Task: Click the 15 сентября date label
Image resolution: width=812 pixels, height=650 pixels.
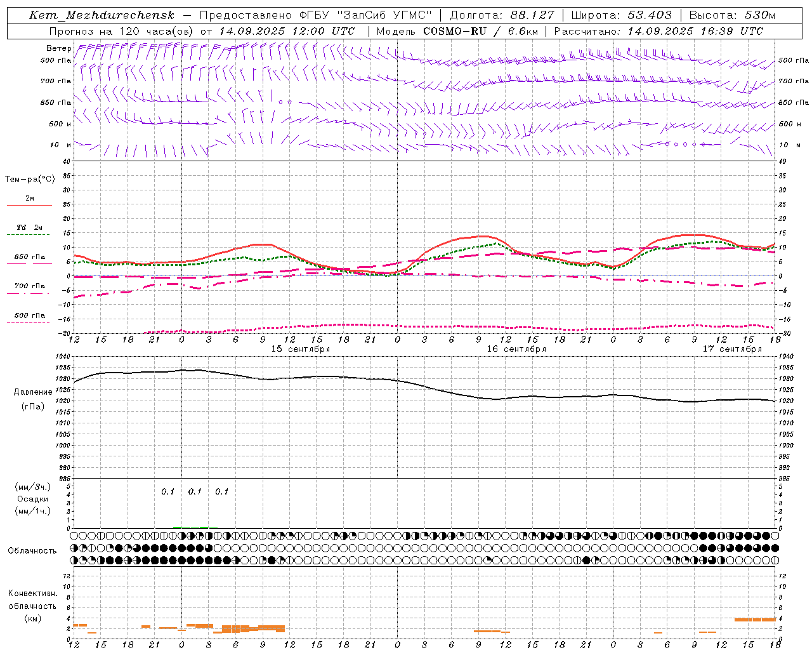Action: click(x=300, y=348)
